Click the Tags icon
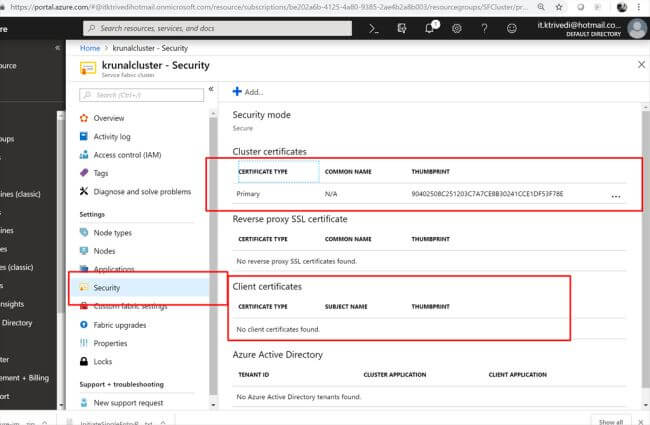Image resolution: width=650 pixels, height=425 pixels. 84,173
